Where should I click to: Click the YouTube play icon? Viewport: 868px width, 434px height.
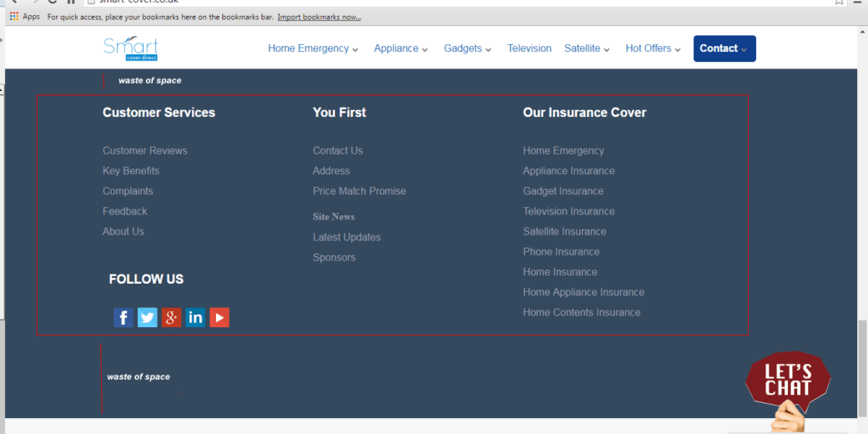coord(220,317)
